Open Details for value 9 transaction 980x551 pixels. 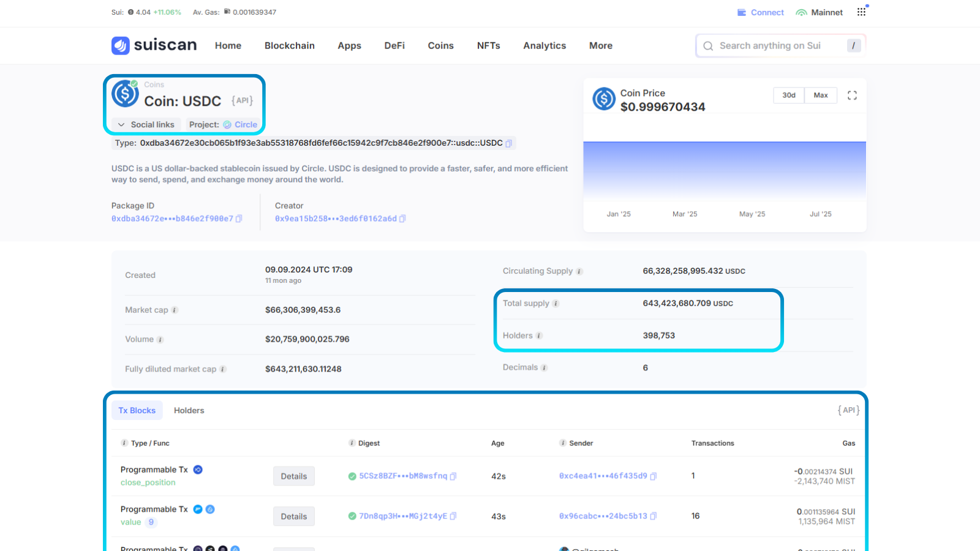294,517
